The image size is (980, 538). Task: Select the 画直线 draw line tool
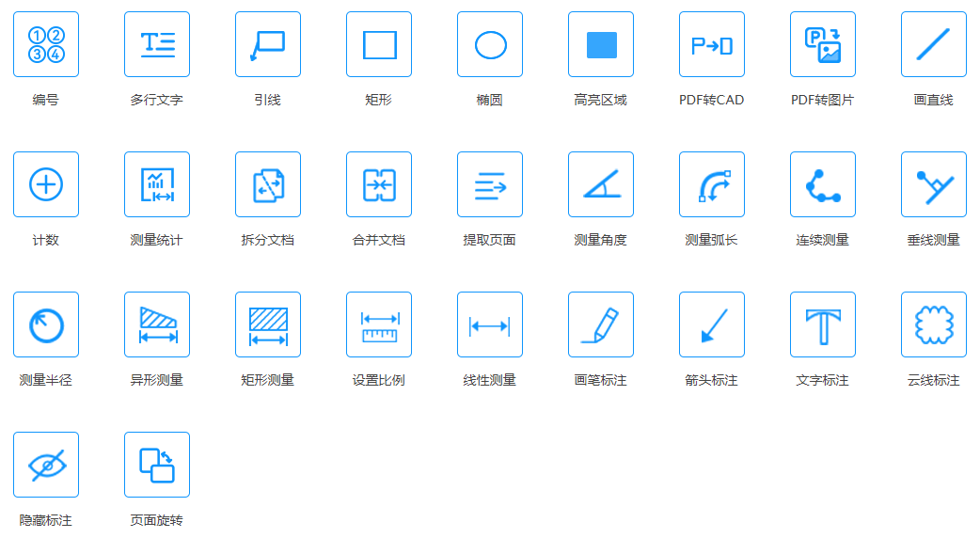pyautogui.click(x=934, y=44)
